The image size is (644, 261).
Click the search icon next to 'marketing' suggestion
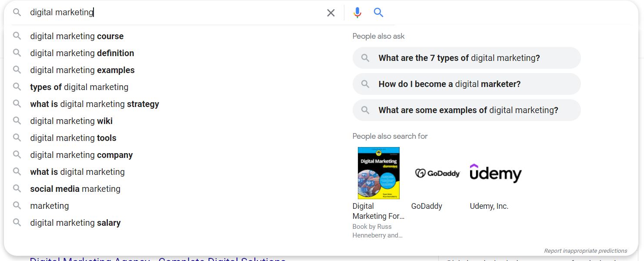pos(17,205)
